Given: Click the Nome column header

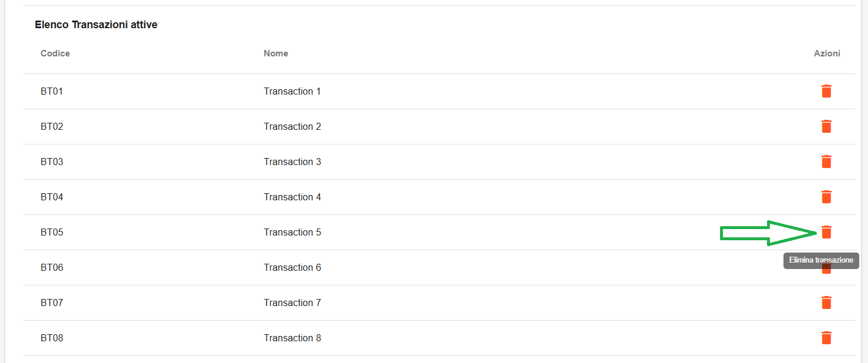Looking at the screenshot, I should [x=276, y=53].
